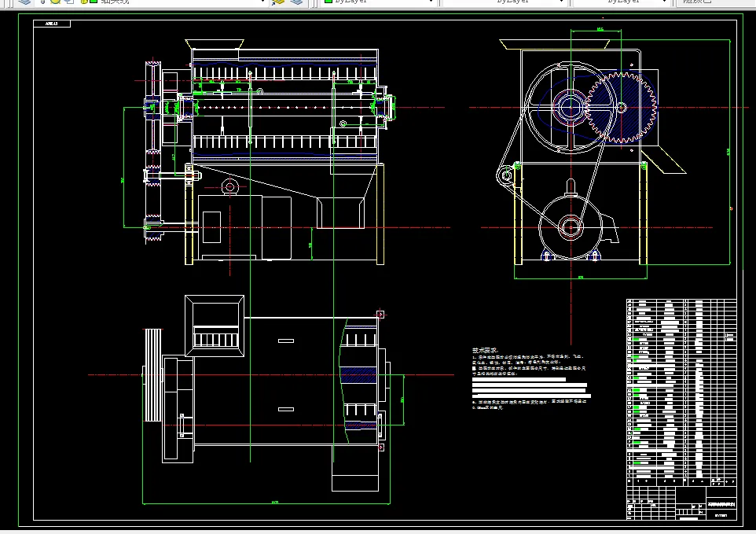Click the Layer Previous icon
Viewport: 756px width, 534px height.
(296, 2)
